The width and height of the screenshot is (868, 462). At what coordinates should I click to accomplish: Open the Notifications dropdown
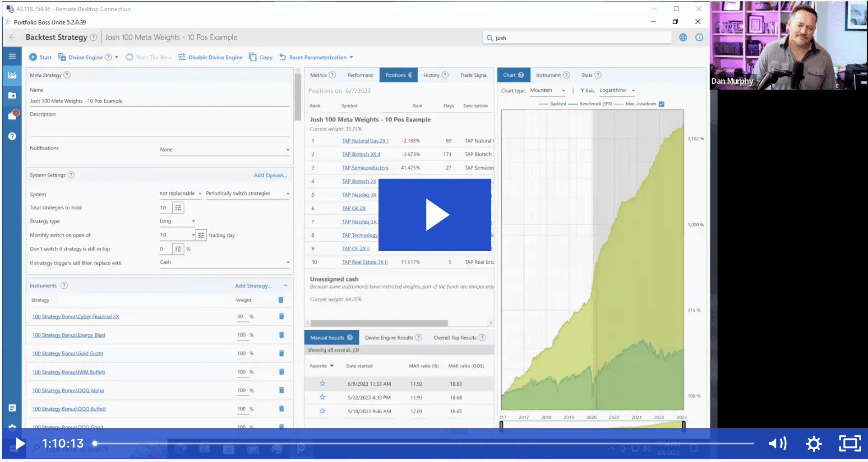(224, 150)
